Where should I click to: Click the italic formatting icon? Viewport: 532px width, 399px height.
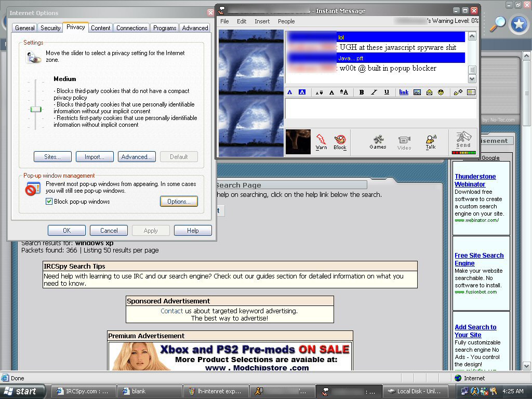click(374, 92)
